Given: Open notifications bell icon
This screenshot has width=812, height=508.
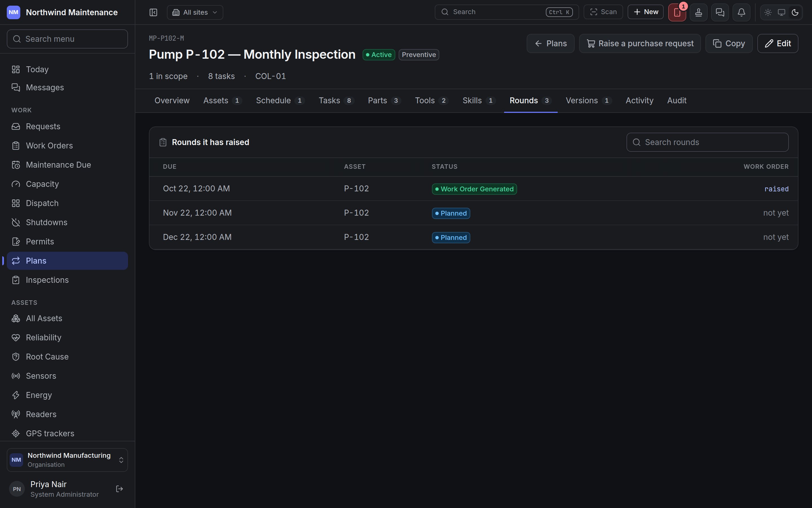Looking at the screenshot, I should coord(742,12).
